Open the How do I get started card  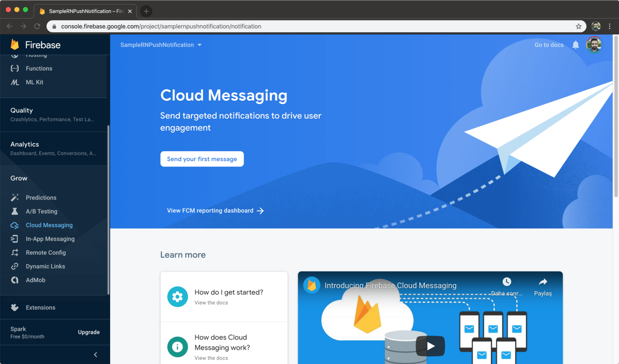click(224, 297)
